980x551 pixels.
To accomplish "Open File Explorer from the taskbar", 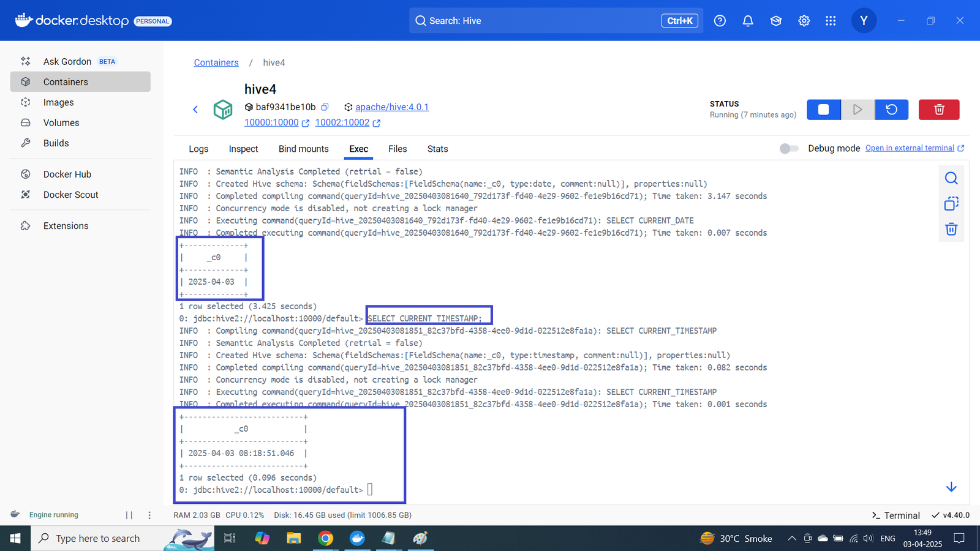I will (x=294, y=538).
